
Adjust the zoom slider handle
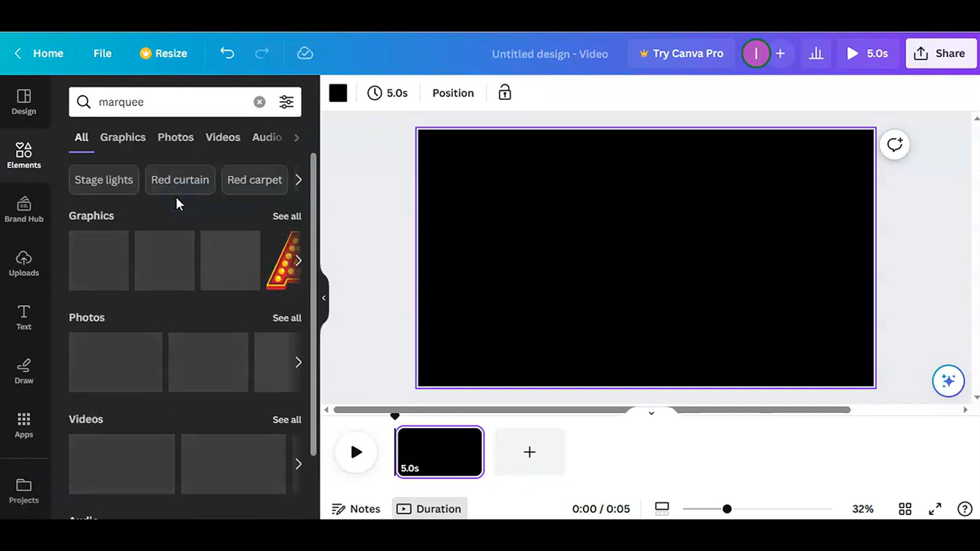(x=727, y=509)
